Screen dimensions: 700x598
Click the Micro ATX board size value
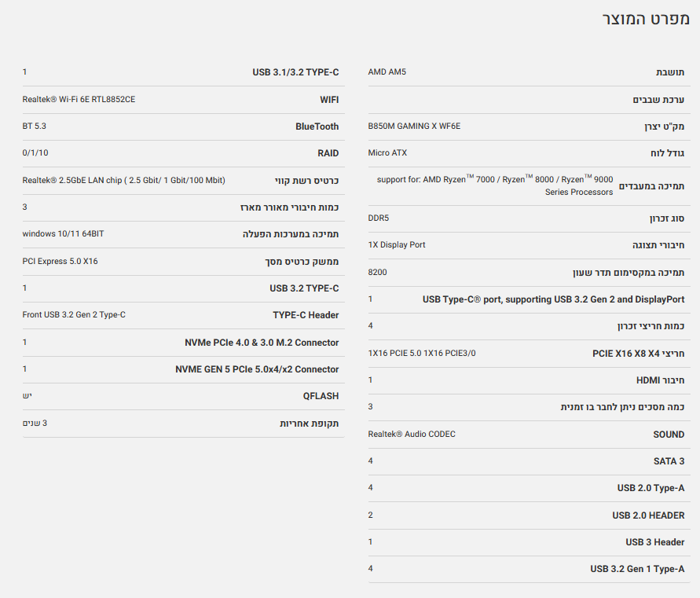click(x=387, y=152)
